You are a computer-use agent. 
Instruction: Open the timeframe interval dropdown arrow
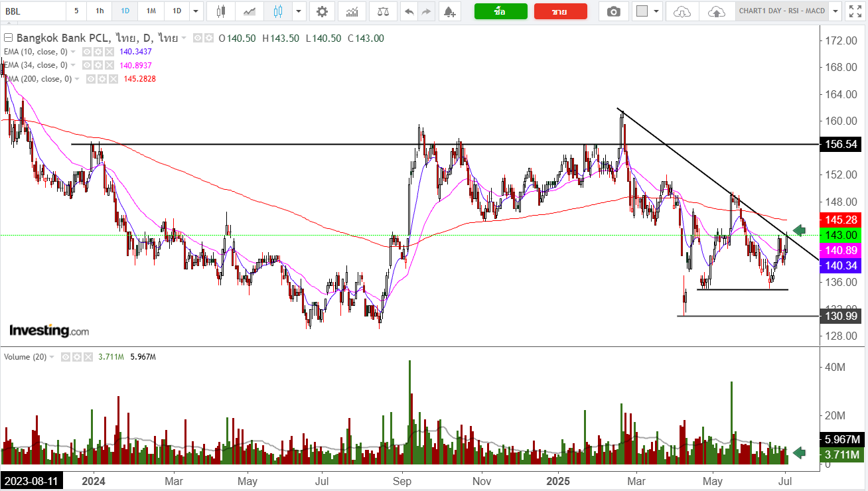pos(195,11)
